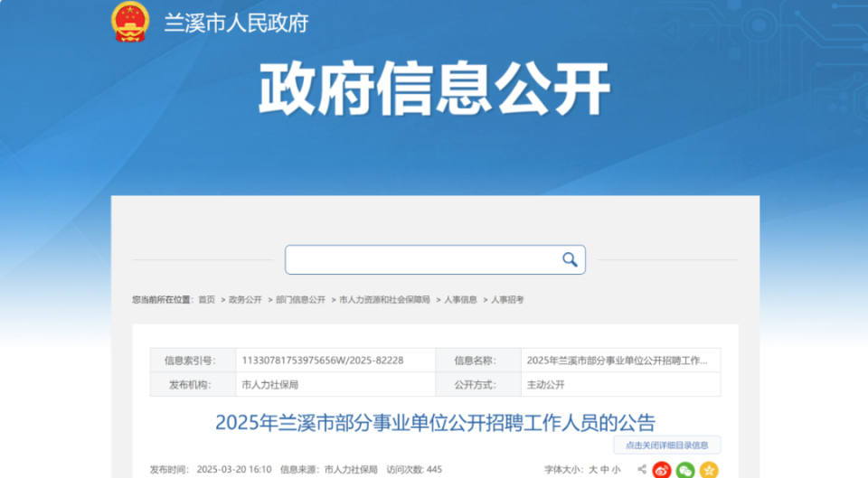
Task: Open 部门信息公开 breadcrumb link
Action: coord(300,300)
